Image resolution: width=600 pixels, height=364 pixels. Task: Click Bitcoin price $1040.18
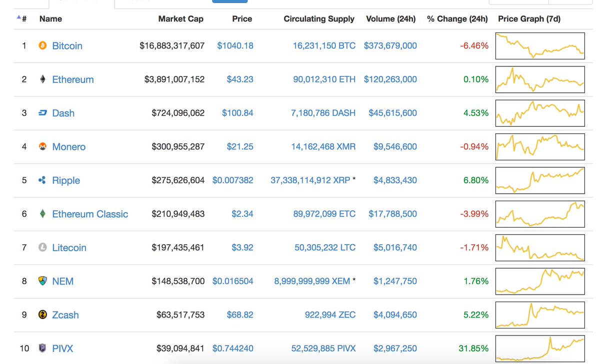[235, 45]
